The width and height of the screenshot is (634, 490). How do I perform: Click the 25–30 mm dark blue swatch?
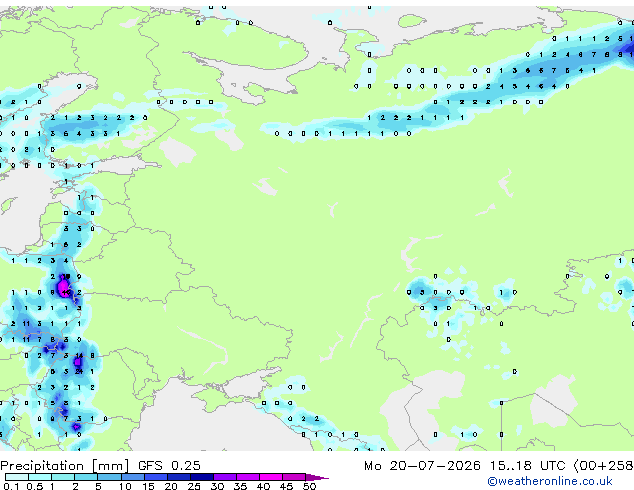pos(201,477)
